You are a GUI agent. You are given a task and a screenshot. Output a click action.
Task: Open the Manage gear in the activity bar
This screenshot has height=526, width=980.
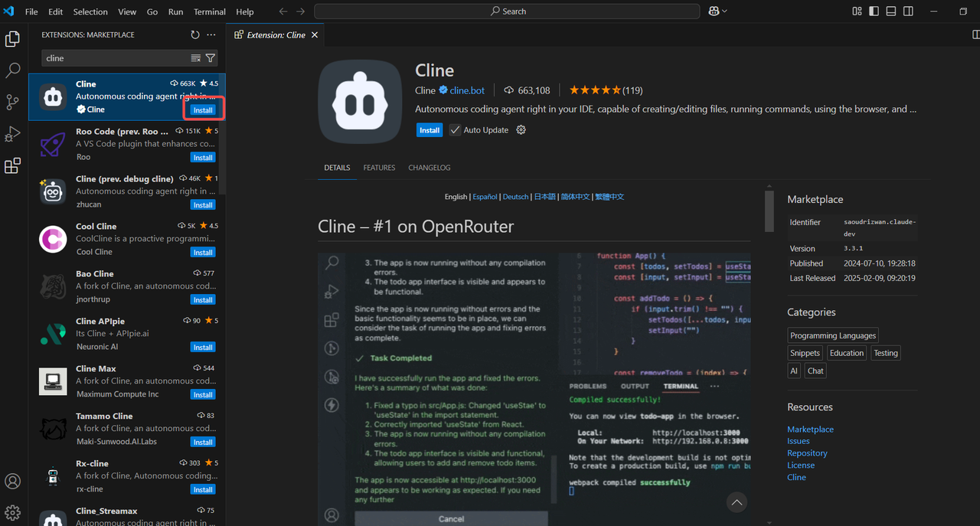[12, 512]
